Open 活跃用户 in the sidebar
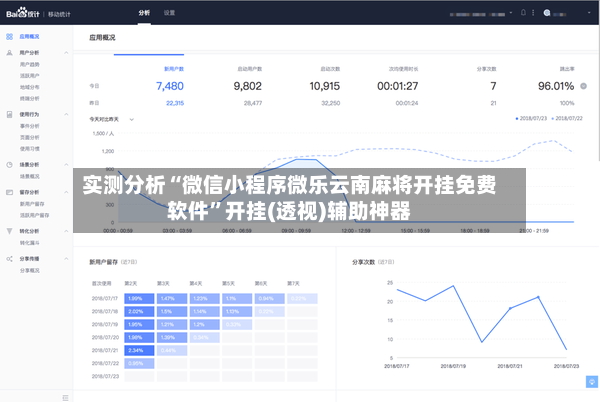 (x=29, y=76)
